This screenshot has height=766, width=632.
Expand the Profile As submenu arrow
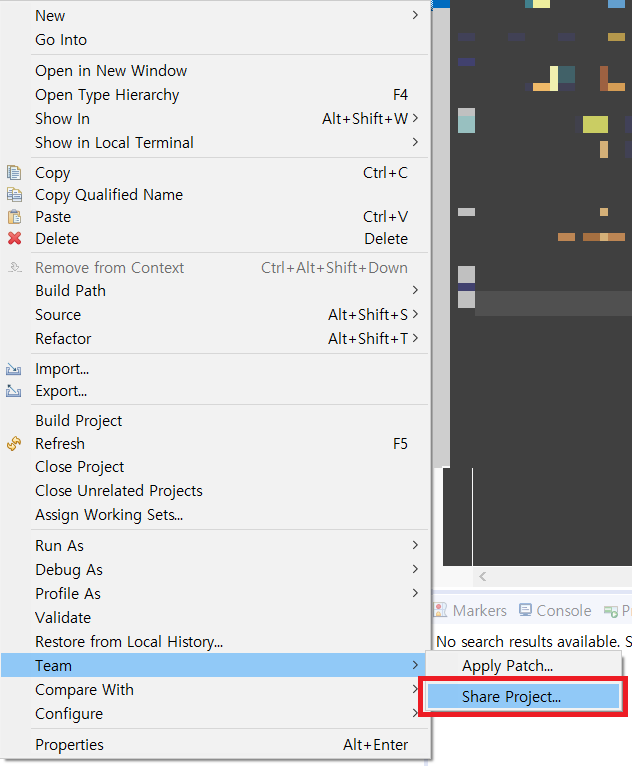(x=415, y=593)
